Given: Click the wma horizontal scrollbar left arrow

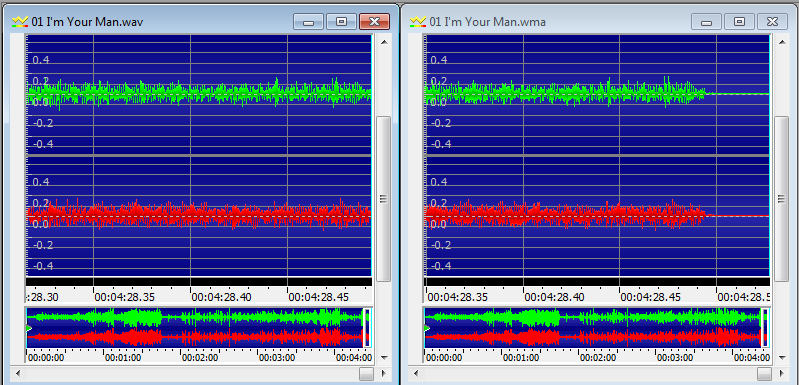Looking at the screenshot, I should click(415, 374).
